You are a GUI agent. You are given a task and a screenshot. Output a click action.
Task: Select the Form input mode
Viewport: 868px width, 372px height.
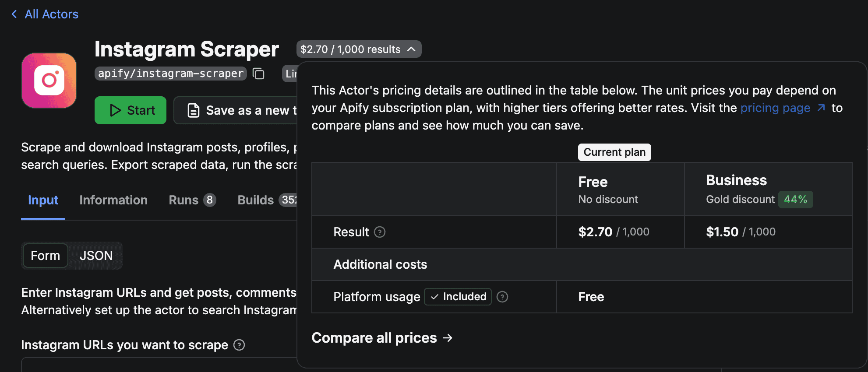click(46, 256)
